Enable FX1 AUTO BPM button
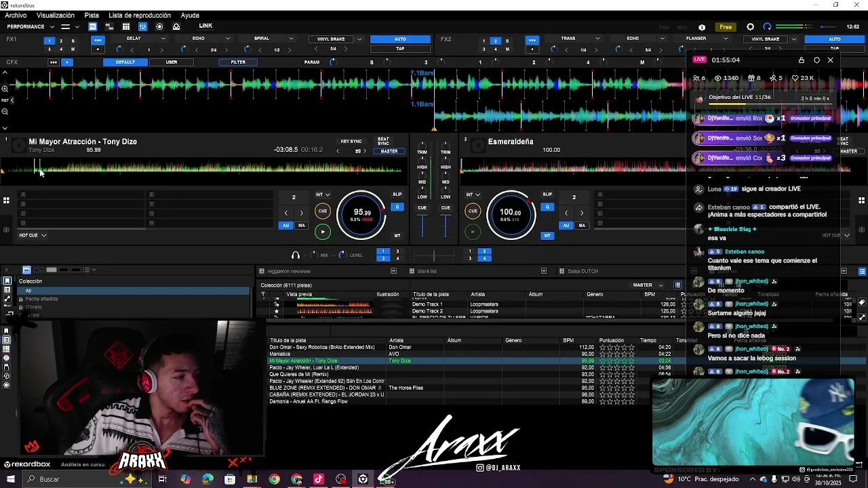 click(x=400, y=39)
